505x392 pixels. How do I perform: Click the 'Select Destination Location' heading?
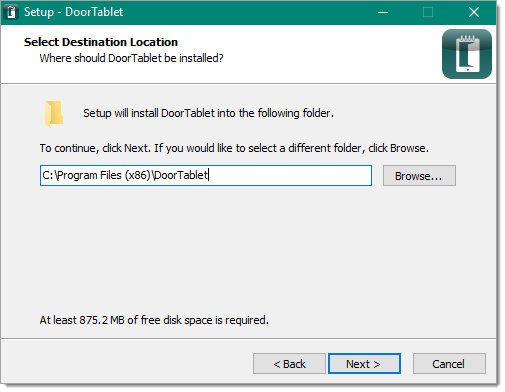101,42
